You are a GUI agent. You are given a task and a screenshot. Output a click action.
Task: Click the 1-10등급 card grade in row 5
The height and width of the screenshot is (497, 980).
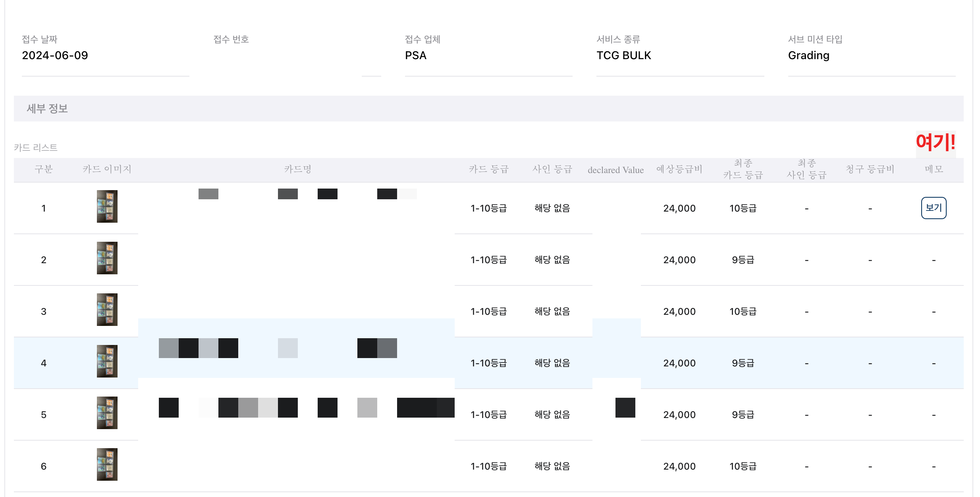(x=489, y=415)
